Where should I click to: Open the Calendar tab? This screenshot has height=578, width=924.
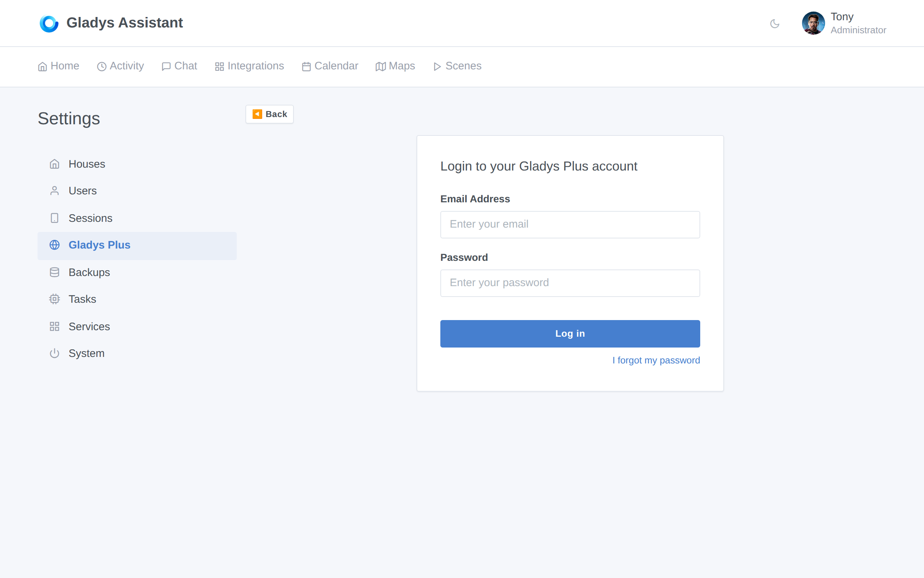[x=330, y=66]
